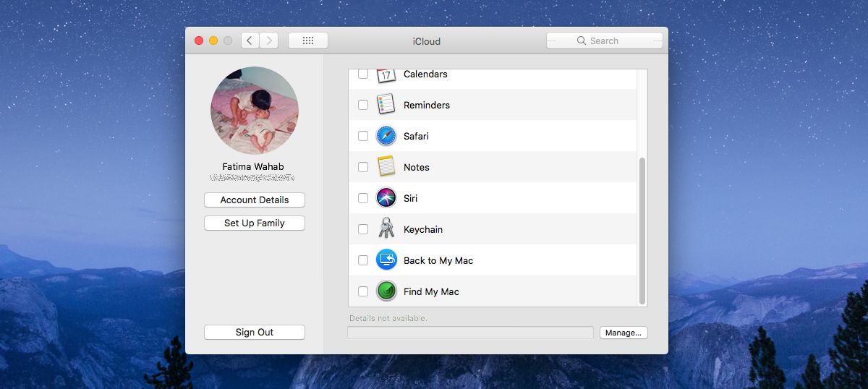Enable the Keychain checkbox
The width and height of the screenshot is (868, 389).
(363, 229)
